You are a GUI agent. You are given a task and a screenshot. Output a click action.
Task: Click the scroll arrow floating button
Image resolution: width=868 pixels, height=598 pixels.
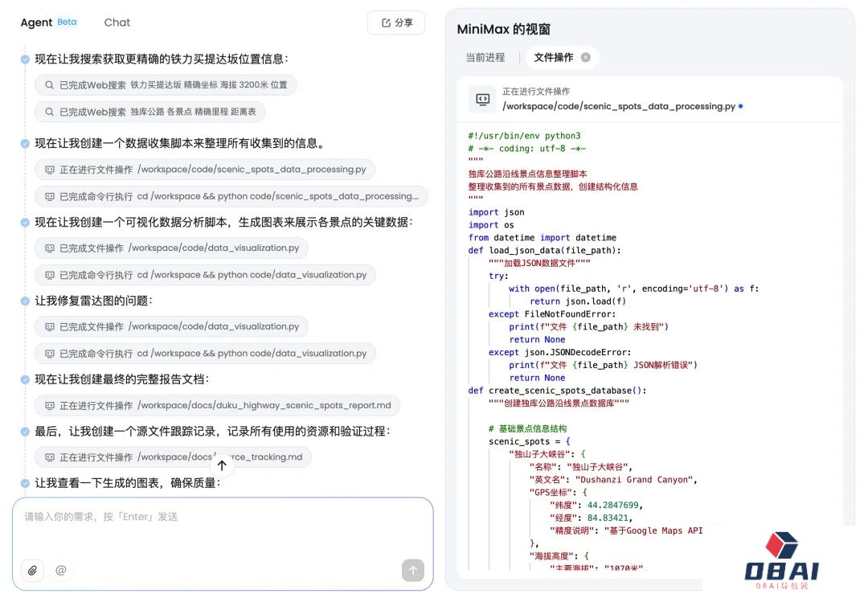pos(222,465)
